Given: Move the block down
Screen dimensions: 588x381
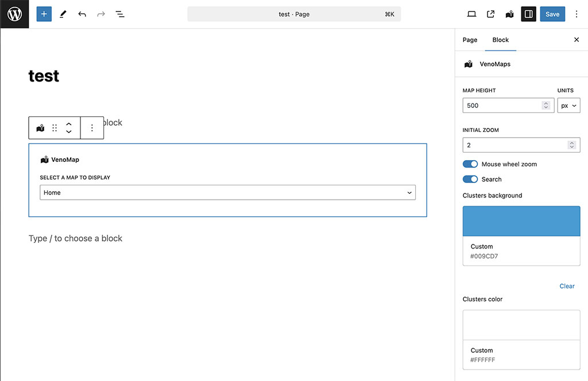Looking at the screenshot, I should point(69,132).
